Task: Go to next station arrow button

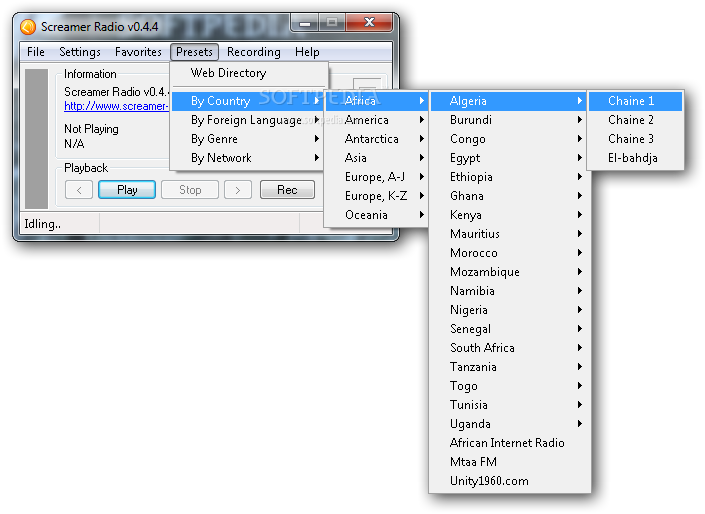Action: [238, 190]
